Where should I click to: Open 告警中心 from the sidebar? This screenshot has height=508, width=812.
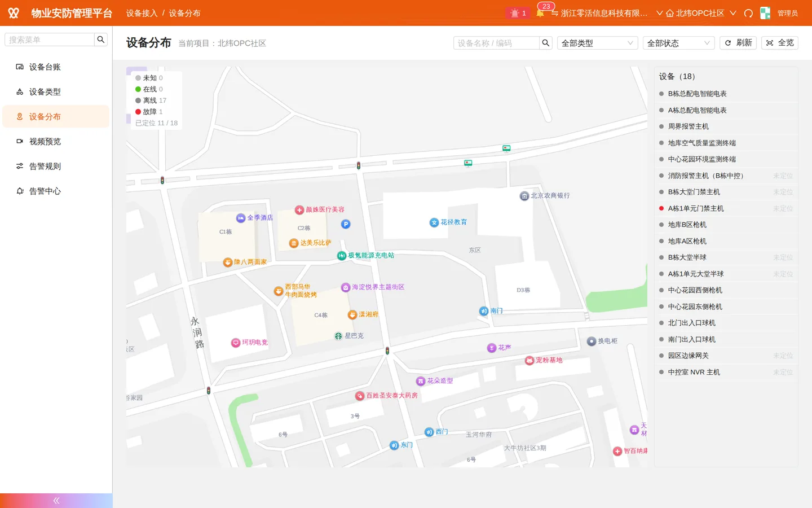click(x=56, y=191)
